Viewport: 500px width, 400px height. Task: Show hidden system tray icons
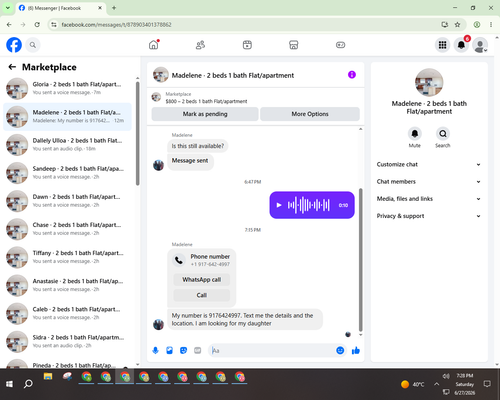436,384
